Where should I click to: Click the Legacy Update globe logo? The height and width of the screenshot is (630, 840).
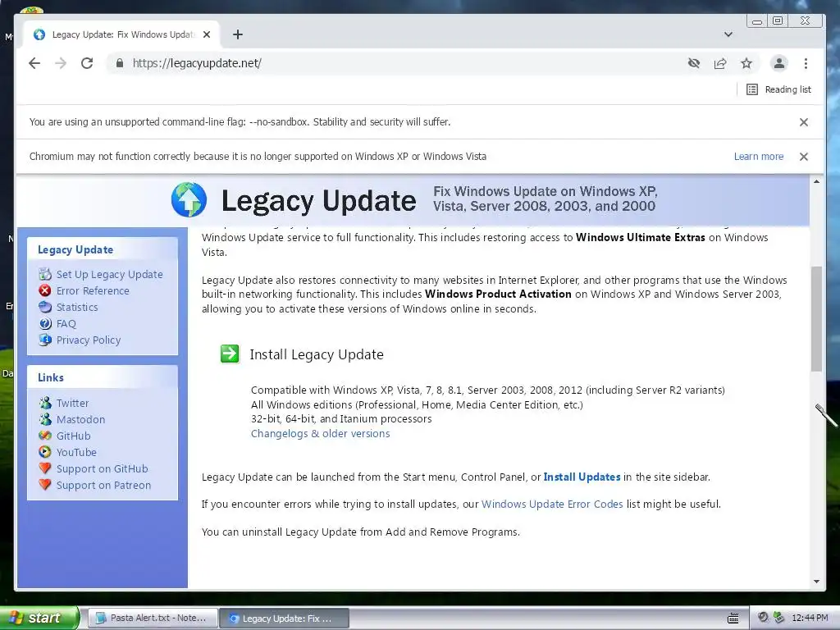(x=189, y=200)
